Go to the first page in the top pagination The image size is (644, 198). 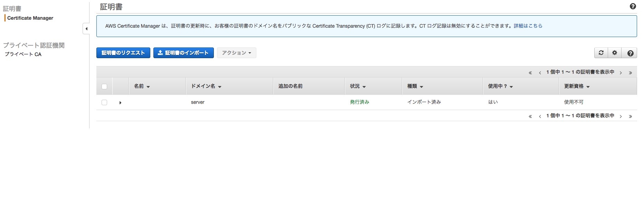pos(530,73)
